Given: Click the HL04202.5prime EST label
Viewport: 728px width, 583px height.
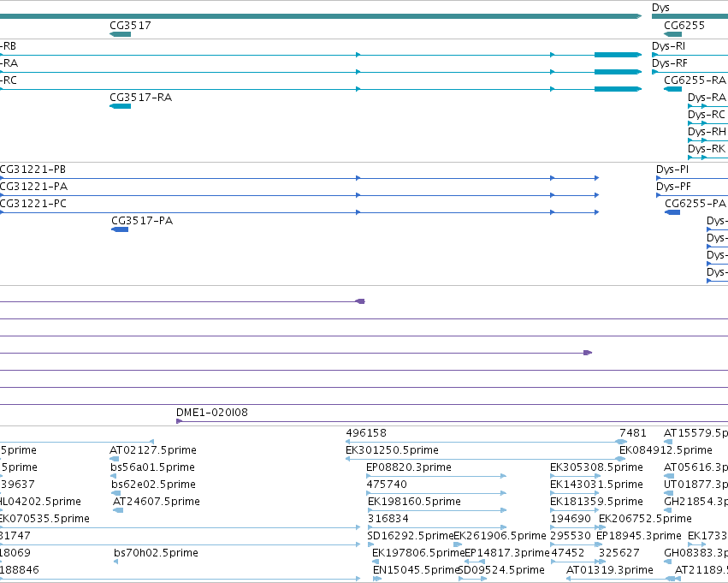Looking at the screenshot, I should coord(40,502).
